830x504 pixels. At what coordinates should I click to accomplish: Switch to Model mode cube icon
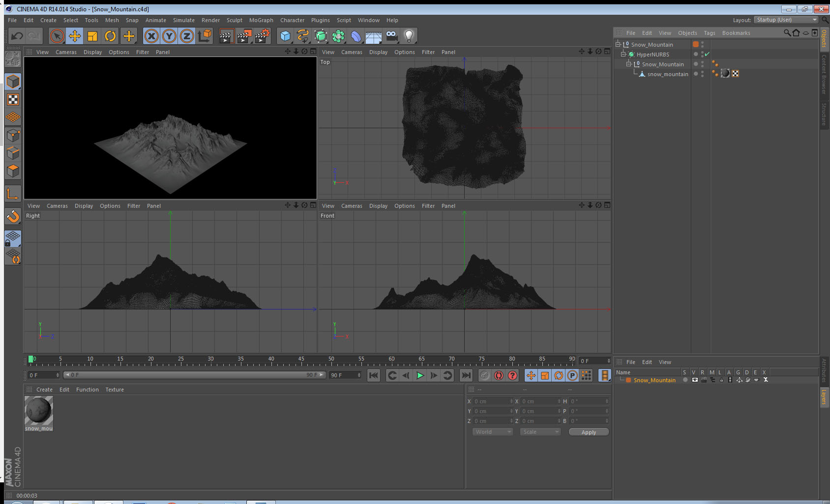13,82
